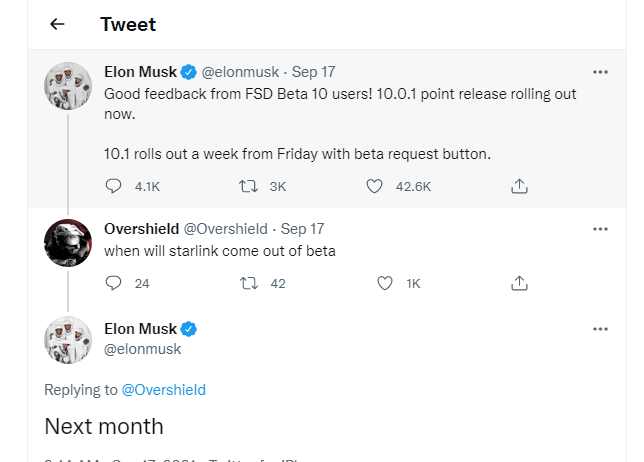Share Elon Musk's FSD Beta tweet
The width and height of the screenshot is (644, 462).
[x=519, y=186]
